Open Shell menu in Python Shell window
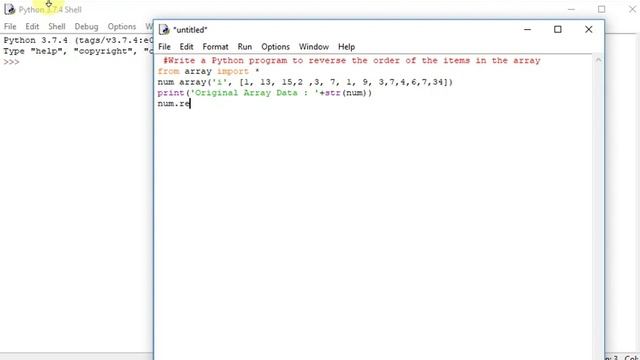 [x=57, y=27]
